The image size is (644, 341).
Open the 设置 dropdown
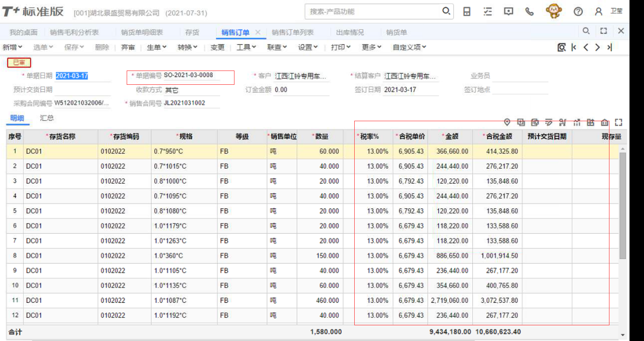(x=308, y=47)
